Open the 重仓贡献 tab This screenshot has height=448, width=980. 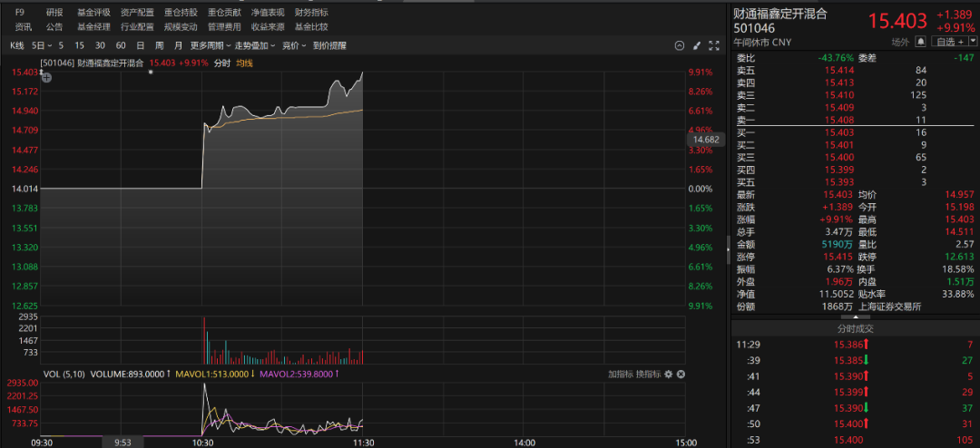click(x=224, y=13)
